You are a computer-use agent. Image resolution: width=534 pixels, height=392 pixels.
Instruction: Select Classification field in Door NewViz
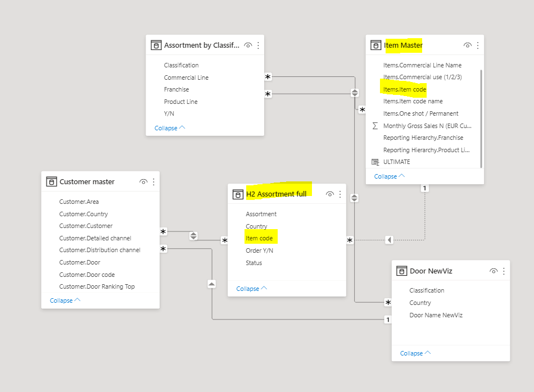click(x=427, y=290)
